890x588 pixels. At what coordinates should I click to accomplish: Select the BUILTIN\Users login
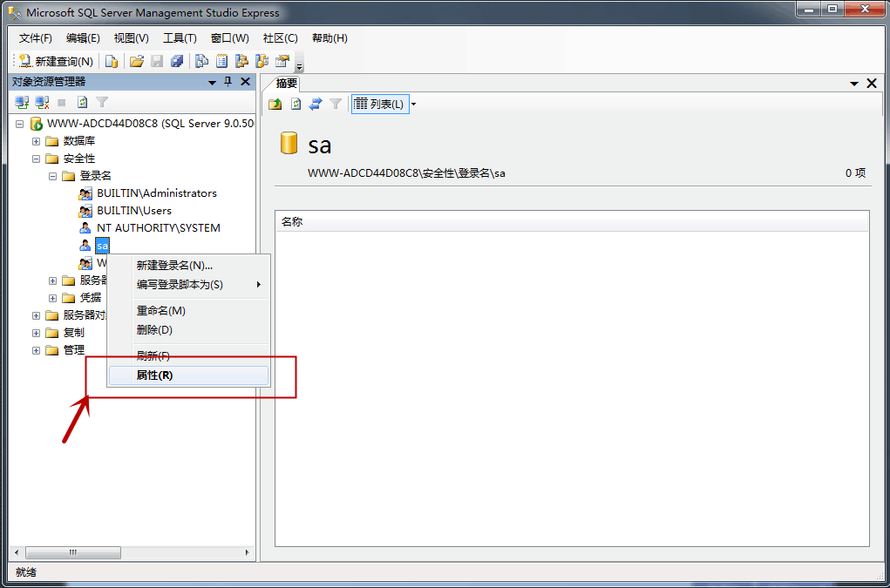134,211
